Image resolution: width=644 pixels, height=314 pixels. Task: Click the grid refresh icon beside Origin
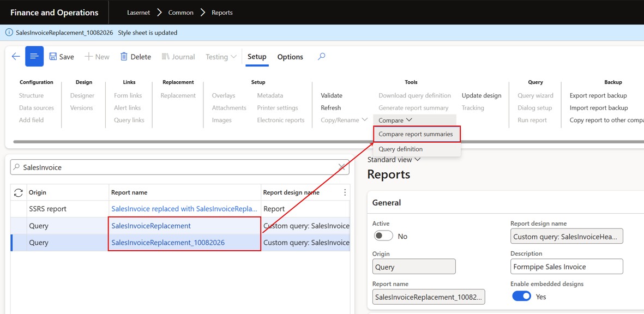[x=18, y=192]
